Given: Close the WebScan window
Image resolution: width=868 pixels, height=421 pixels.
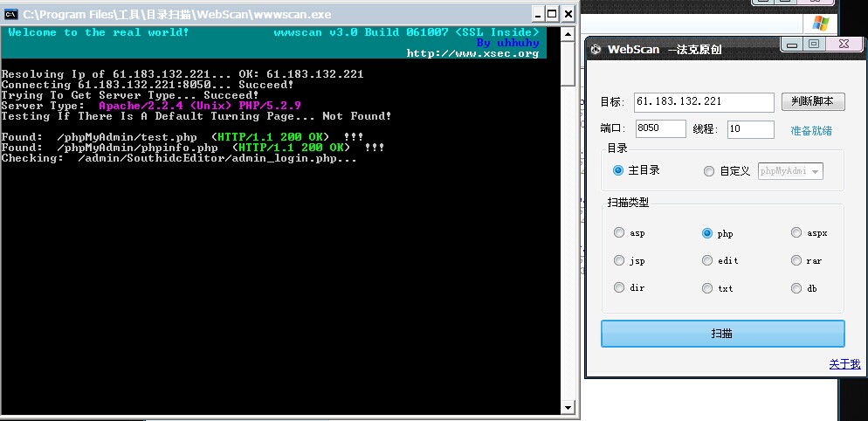Looking at the screenshot, I should pyautogui.click(x=844, y=45).
